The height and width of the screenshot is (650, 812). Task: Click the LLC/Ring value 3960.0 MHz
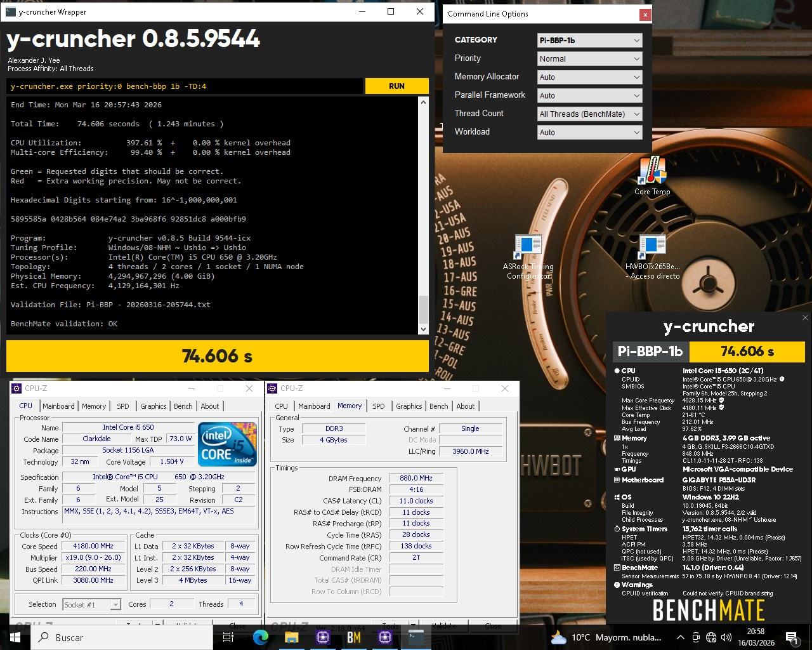(471, 451)
